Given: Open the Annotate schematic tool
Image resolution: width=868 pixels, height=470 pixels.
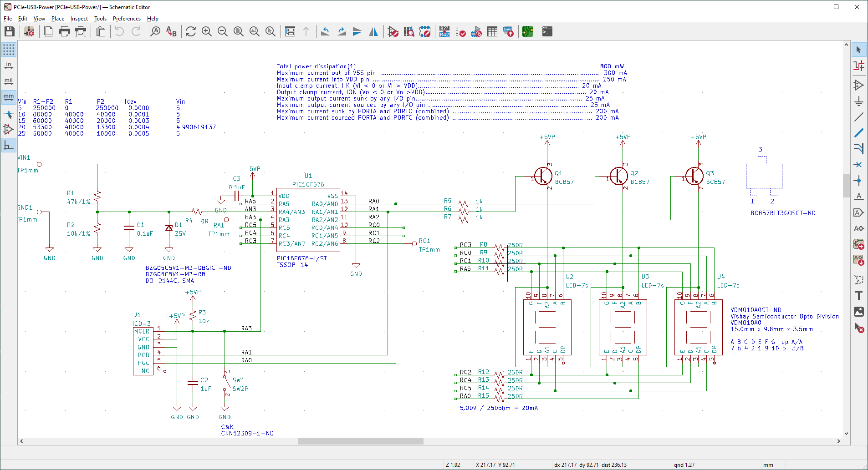Looking at the screenshot, I should (x=444, y=31).
